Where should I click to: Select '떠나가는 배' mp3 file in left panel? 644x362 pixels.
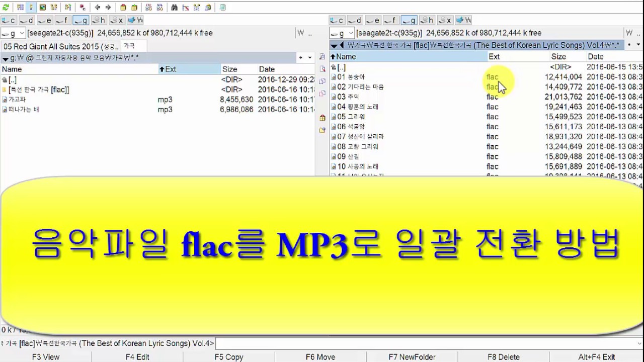(x=157, y=110)
